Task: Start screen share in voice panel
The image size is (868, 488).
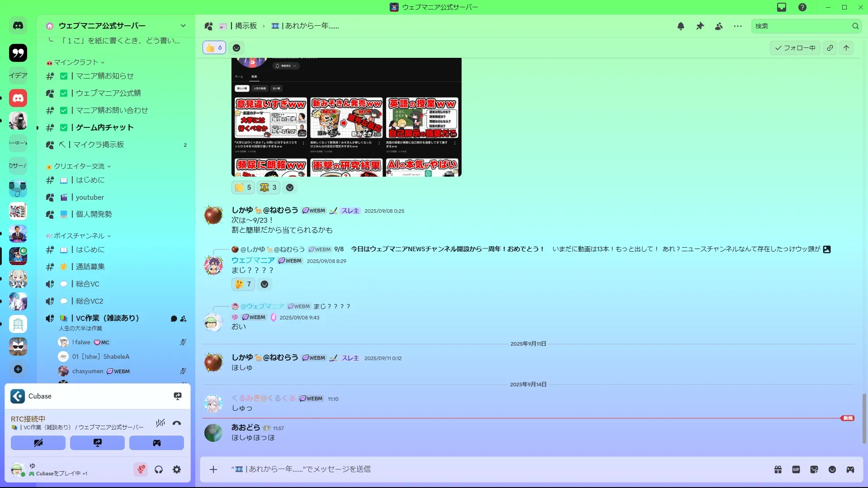Action: [97, 443]
